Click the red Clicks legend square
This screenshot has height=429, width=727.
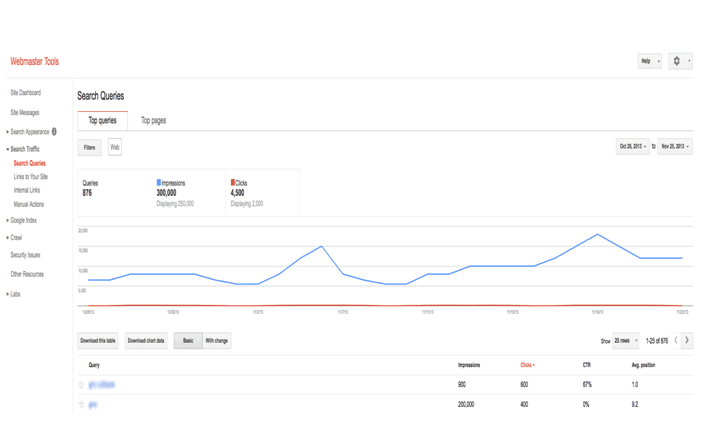click(233, 183)
